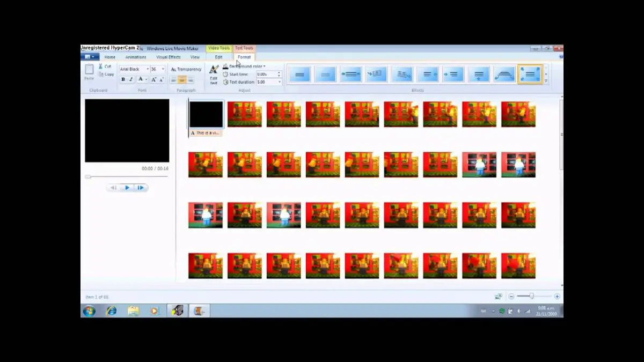Select the third stretch text effect
This screenshot has width=644, height=362.
tap(350, 74)
